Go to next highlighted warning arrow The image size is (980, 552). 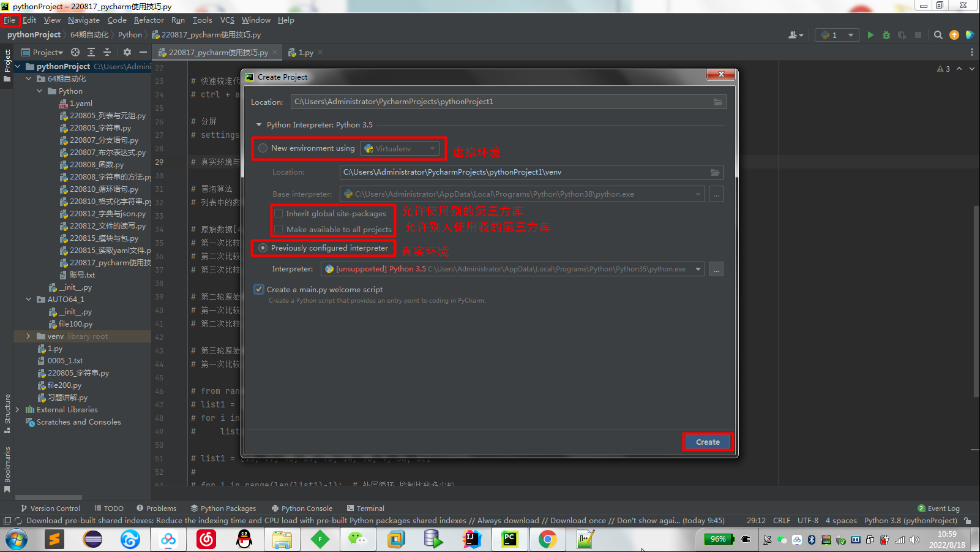pos(971,69)
